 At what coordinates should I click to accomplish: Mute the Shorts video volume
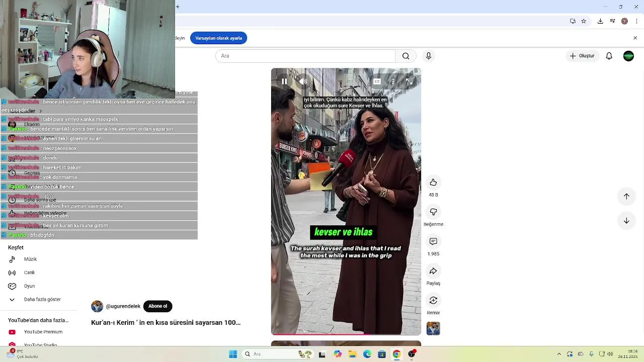(303, 81)
